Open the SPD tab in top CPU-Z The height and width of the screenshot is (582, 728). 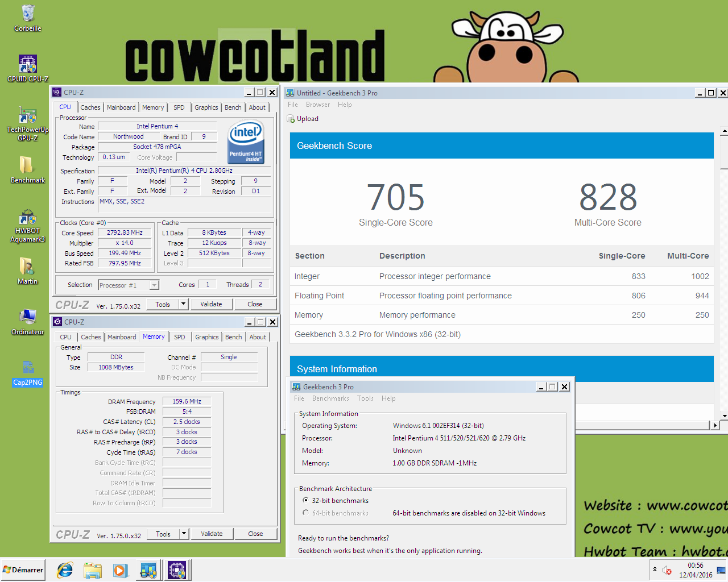point(179,107)
